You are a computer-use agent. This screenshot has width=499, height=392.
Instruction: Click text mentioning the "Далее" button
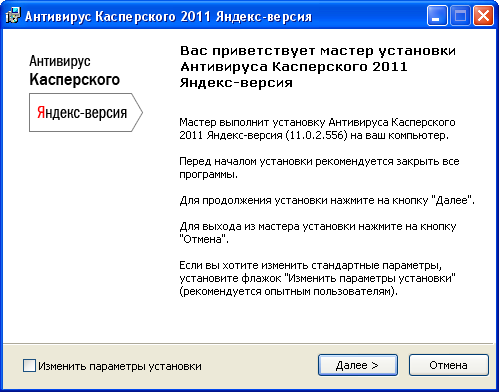pyautogui.click(x=327, y=200)
